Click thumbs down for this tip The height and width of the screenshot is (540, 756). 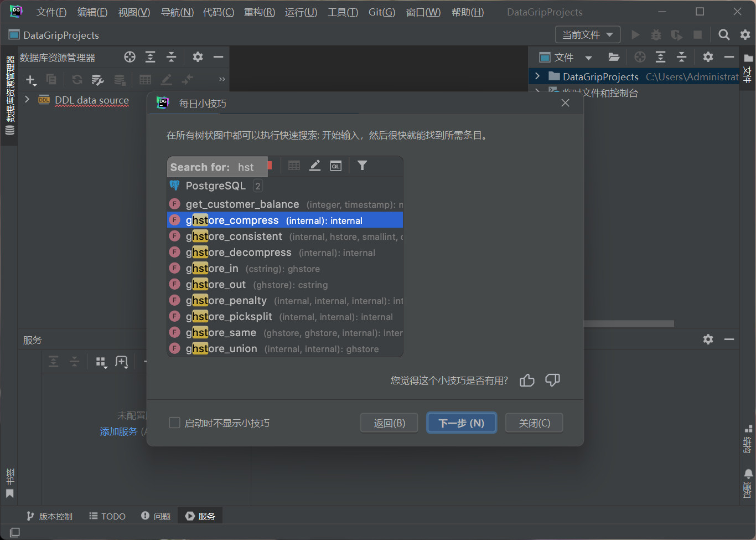coord(552,380)
